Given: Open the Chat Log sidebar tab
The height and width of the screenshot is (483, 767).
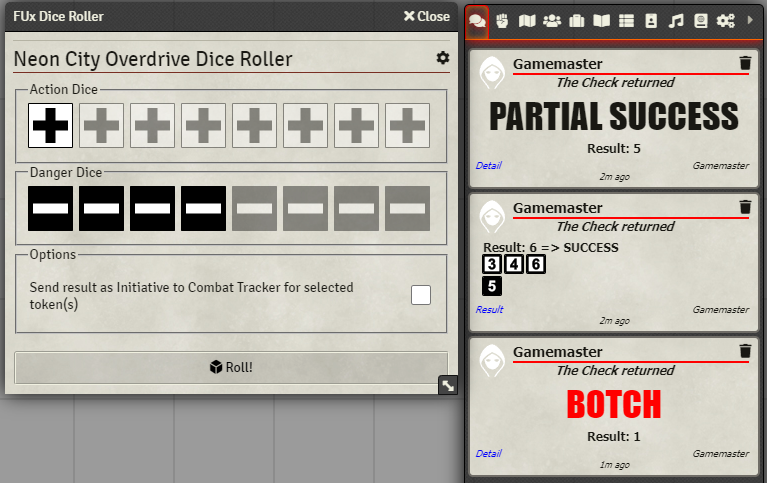Looking at the screenshot, I should 477,21.
